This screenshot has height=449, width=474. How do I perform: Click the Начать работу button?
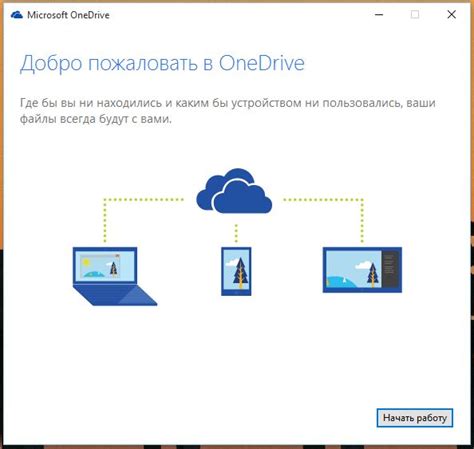coord(415,418)
